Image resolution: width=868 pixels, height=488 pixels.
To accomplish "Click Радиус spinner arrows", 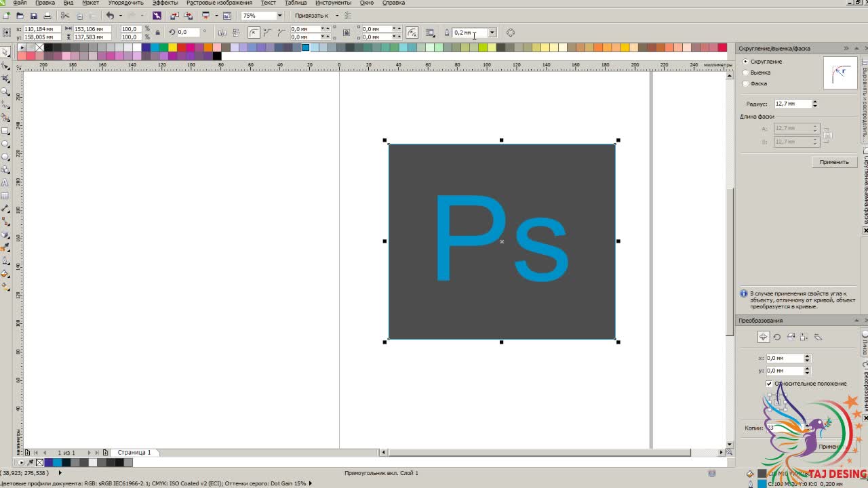I will (814, 104).
